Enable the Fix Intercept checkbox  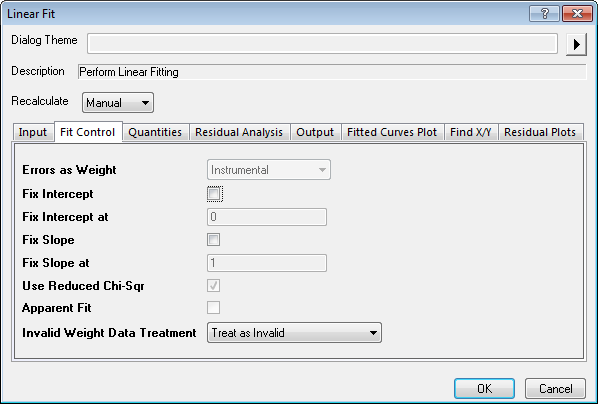[214, 194]
